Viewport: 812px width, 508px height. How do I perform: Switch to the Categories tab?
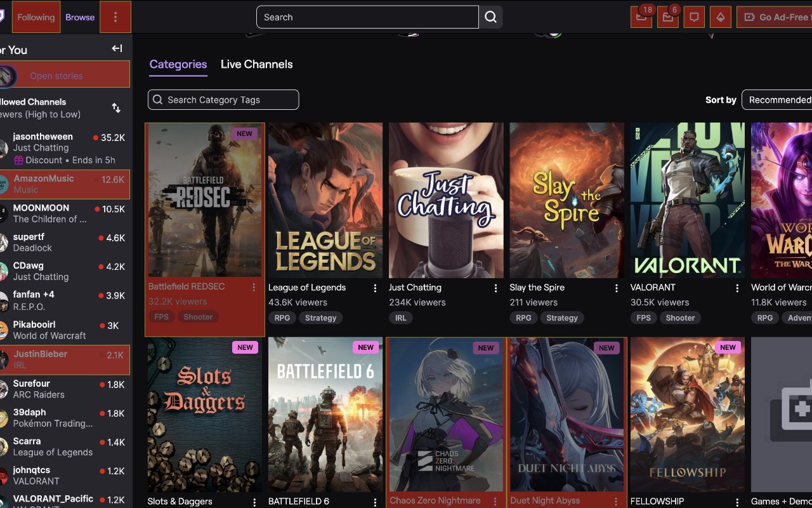tap(178, 64)
